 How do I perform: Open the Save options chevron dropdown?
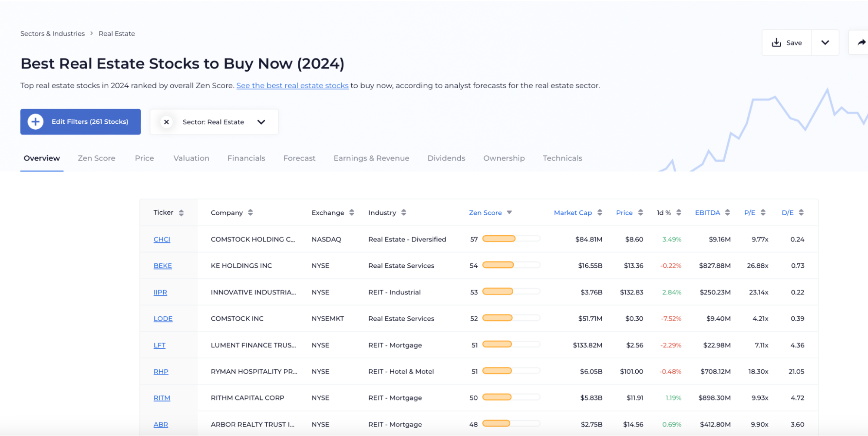825,43
